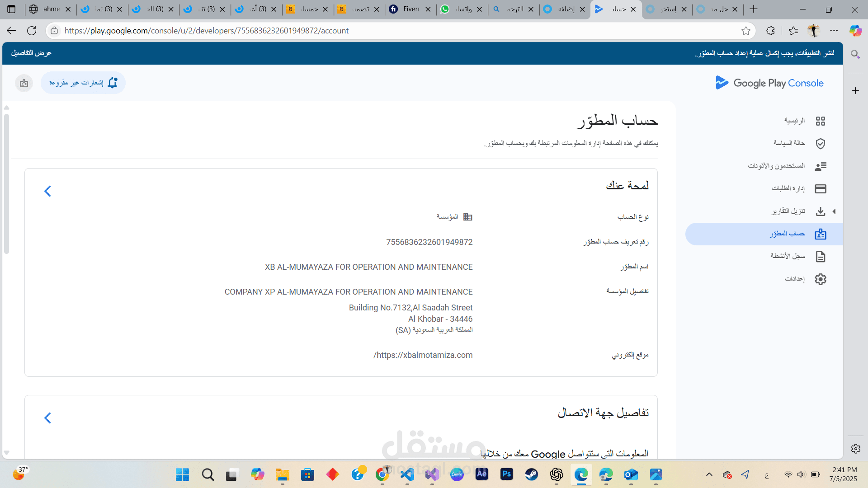Click the Google Play Console logo

pos(769,83)
